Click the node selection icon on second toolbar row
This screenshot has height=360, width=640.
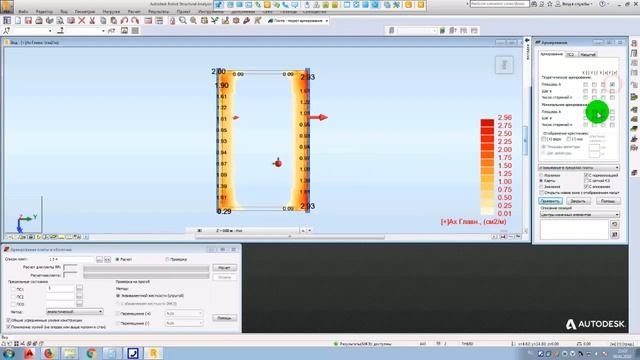point(7,31)
